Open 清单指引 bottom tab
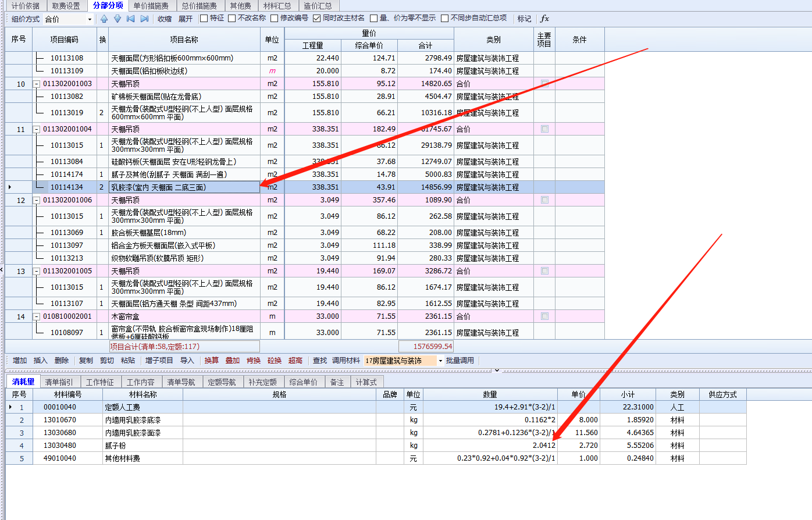Screen dimensions: 812x520 [59, 382]
